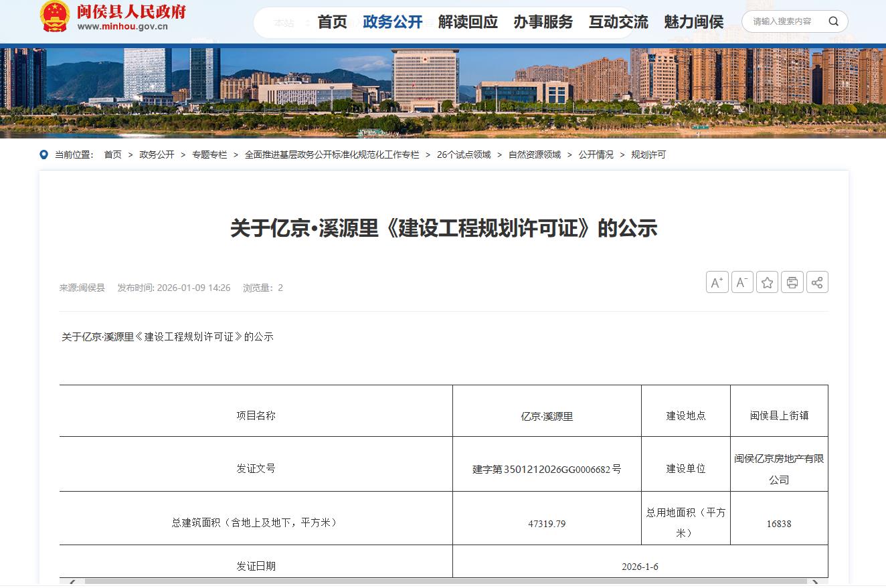This screenshot has height=588, width=886.
Task: Click the national emblem logo
Action: point(54,16)
